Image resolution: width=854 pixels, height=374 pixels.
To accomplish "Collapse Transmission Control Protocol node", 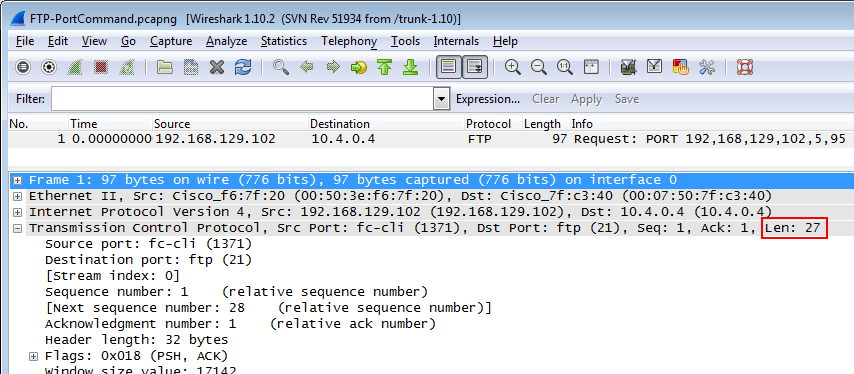I will [x=18, y=228].
